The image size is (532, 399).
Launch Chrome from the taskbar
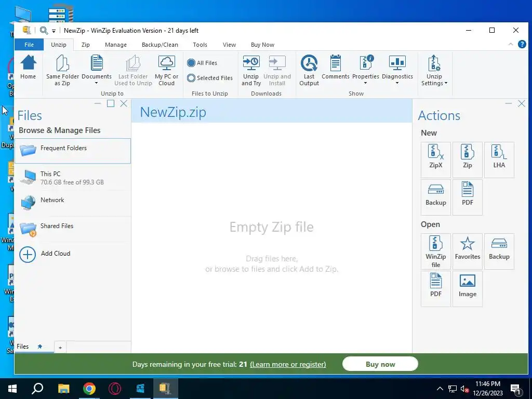pyautogui.click(x=89, y=389)
